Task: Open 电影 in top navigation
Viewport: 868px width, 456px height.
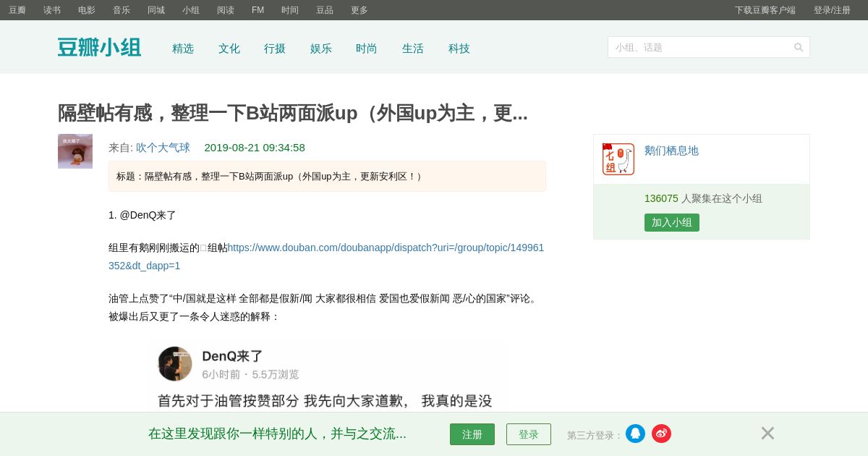Action: [87, 10]
